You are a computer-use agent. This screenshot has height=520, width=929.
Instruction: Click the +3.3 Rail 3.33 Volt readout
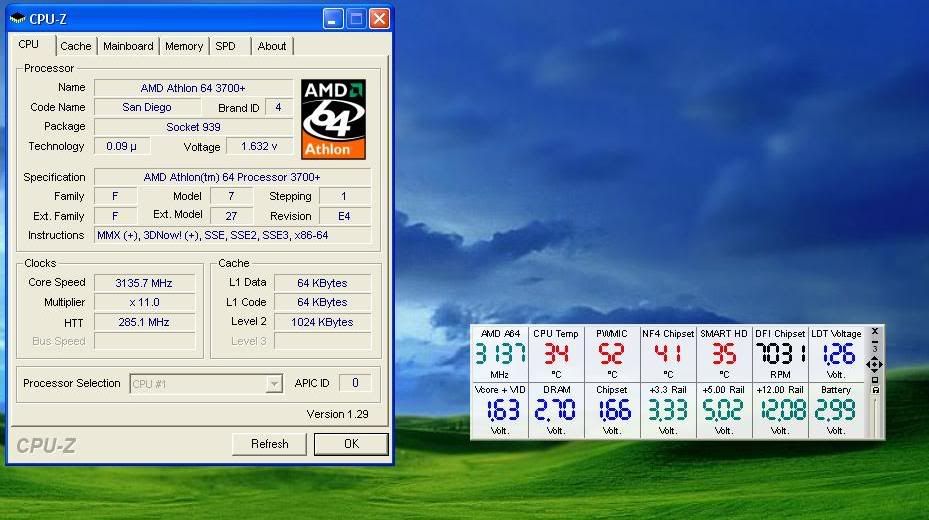pos(668,410)
